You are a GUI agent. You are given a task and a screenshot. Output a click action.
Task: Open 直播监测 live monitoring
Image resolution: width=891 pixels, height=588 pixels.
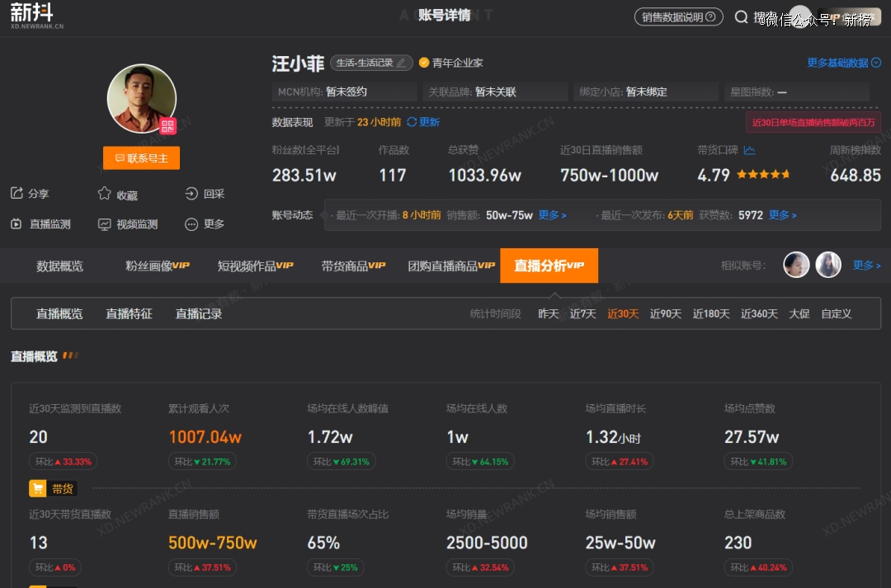point(41,223)
